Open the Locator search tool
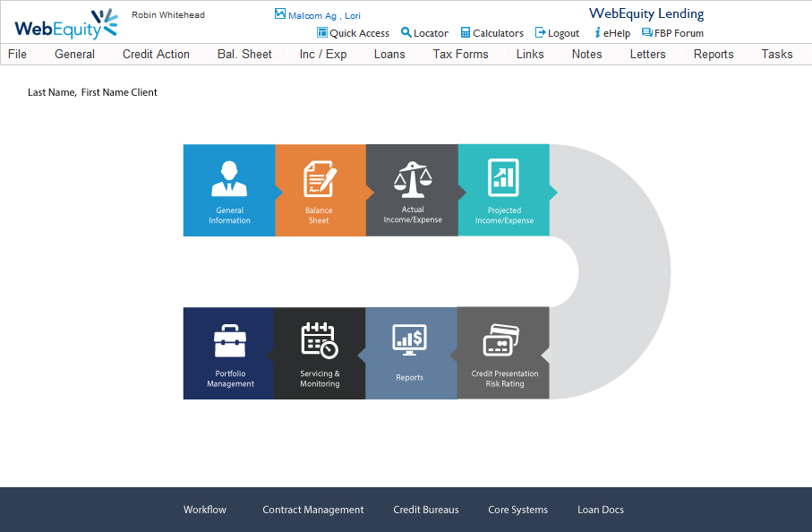 424,33
